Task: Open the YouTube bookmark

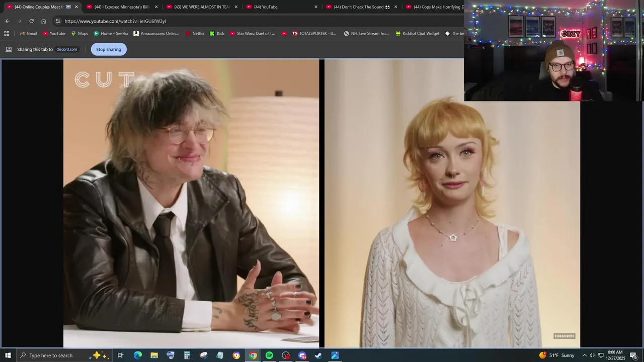Action: pyautogui.click(x=54, y=34)
